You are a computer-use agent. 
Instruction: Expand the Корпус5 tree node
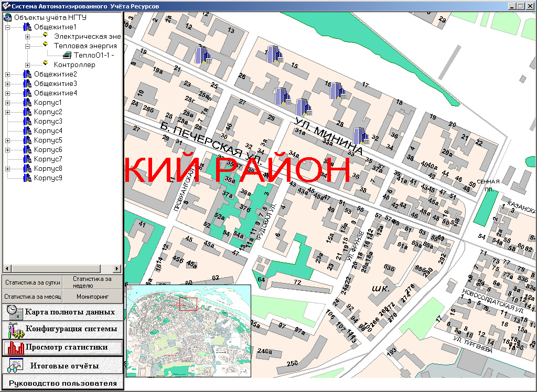coord(7,140)
